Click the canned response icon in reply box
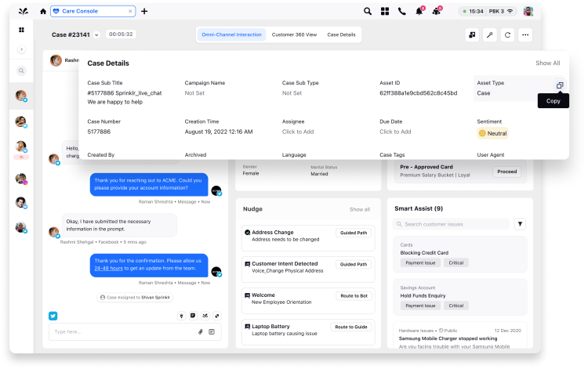588x369 pixels. click(212, 331)
